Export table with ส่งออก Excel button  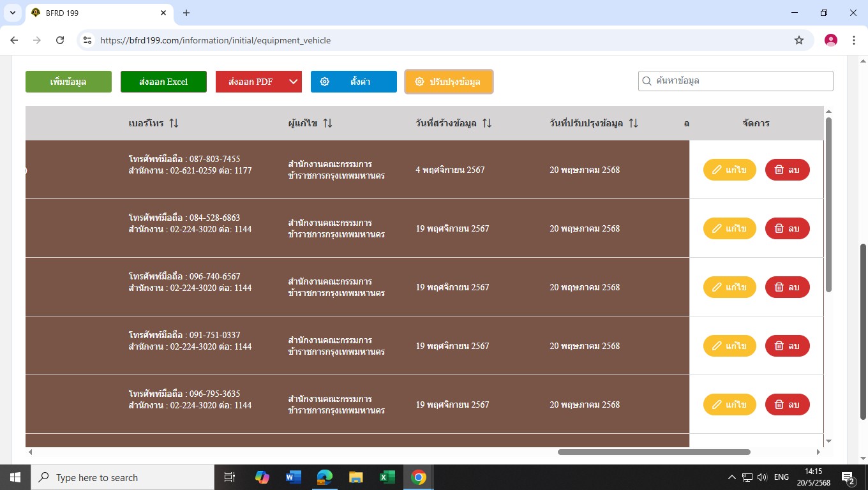[163, 82]
